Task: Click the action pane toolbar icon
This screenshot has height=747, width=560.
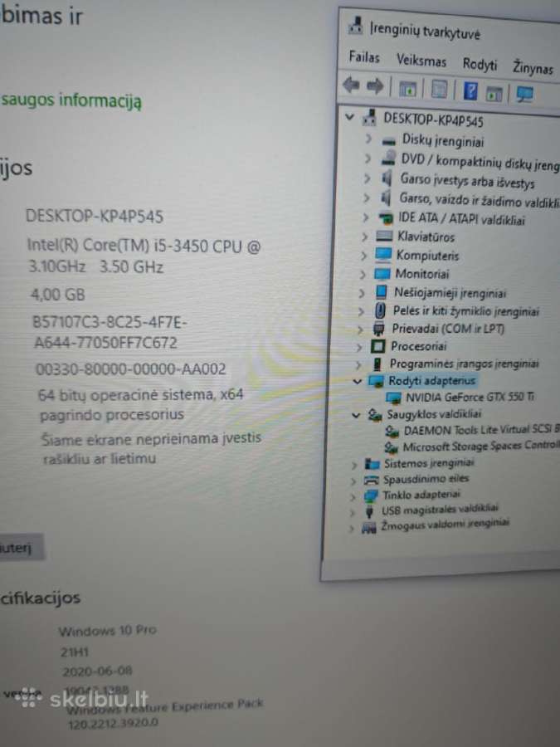Action: click(x=494, y=94)
